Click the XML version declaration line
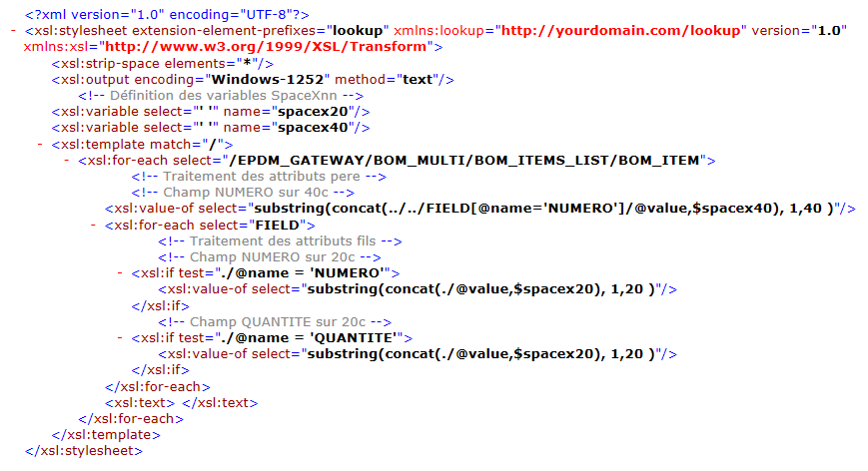This screenshot has height=471, width=868. pos(167,15)
